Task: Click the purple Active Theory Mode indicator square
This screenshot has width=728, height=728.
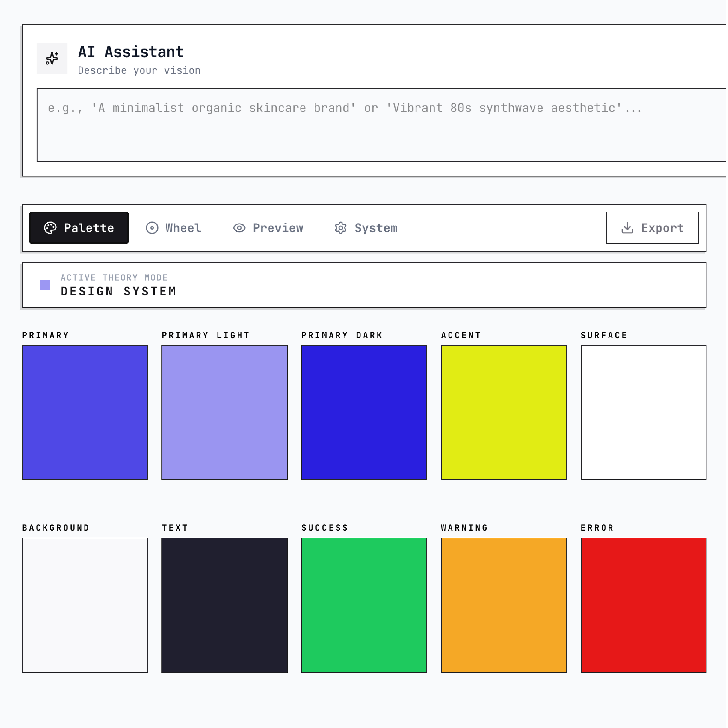Action: click(x=45, y=285)
